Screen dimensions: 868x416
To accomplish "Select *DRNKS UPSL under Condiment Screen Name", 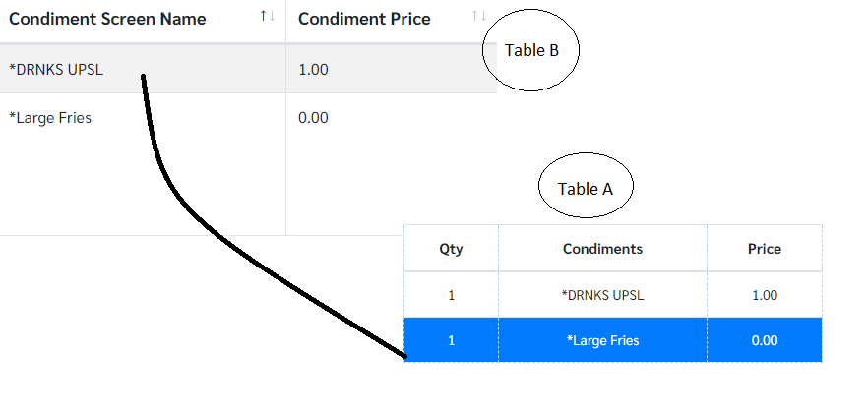I will coord(55,70).
